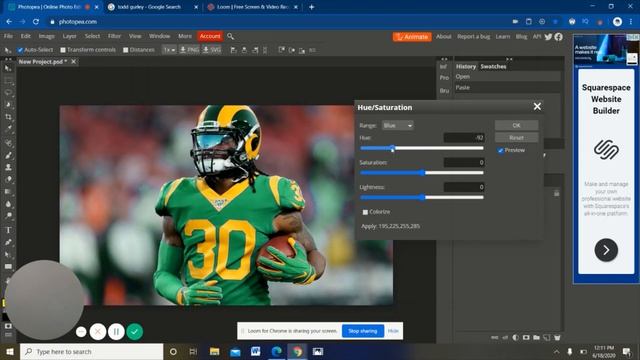
Task: Click Stop sharing button
Action: tap(362, 331)
